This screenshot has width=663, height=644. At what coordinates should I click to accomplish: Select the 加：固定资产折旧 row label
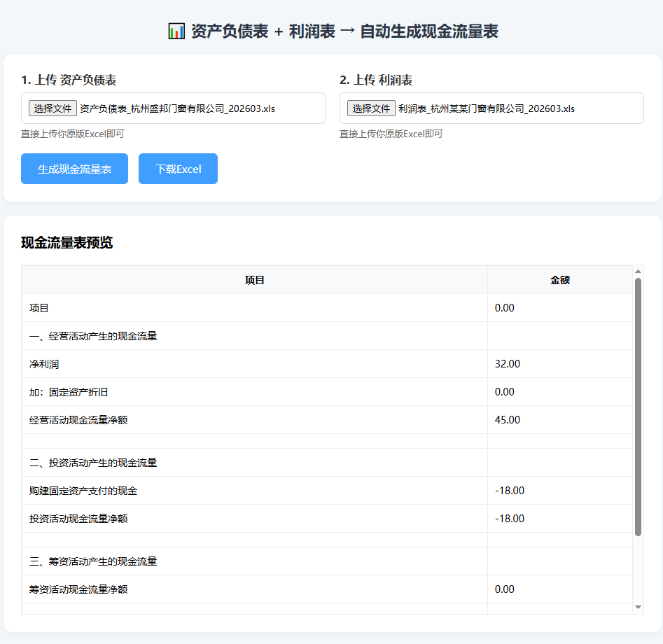[69, 392]
